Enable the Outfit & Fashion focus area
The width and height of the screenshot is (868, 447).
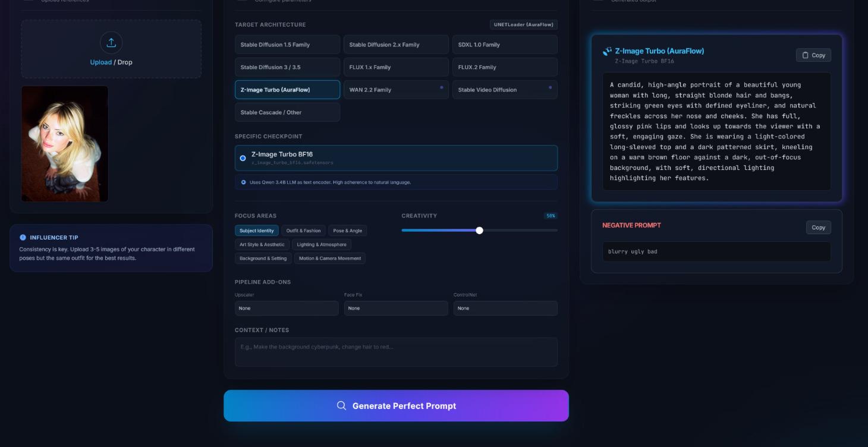coord(303,231)
